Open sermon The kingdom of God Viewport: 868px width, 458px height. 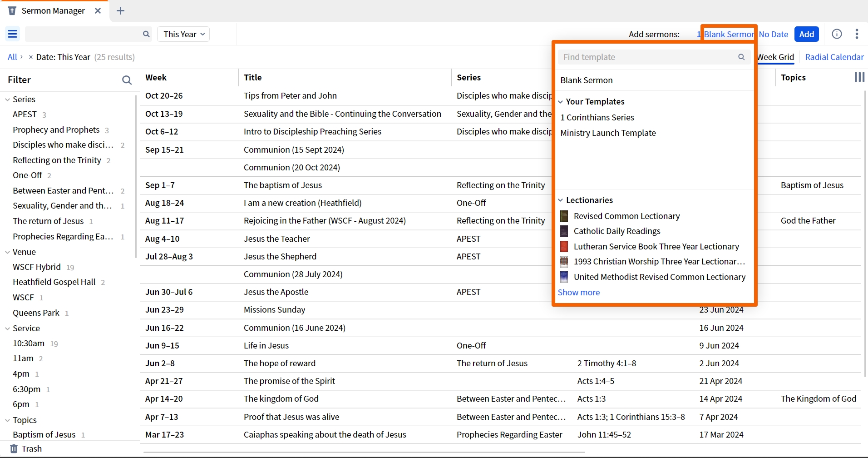click(281, 399)
